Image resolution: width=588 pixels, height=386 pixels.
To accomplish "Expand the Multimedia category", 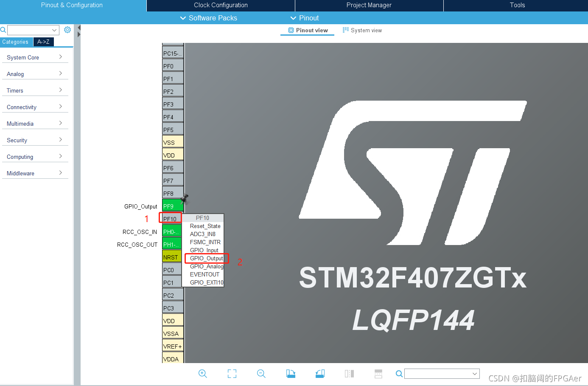I will coord(35,124).
